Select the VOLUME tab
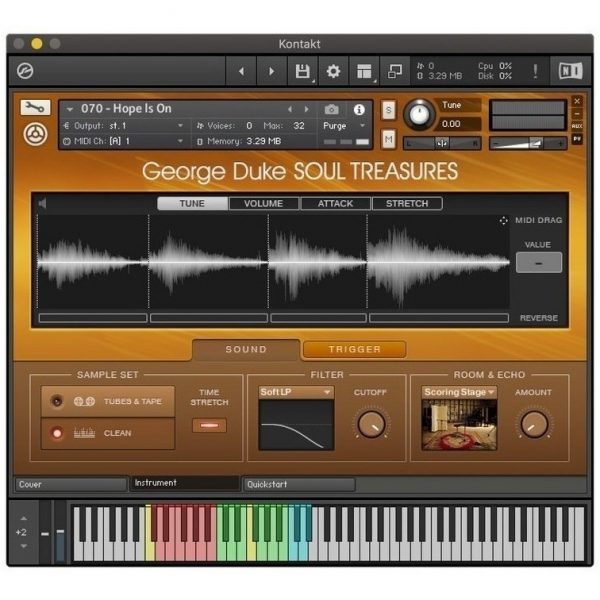 click(264, 204)
